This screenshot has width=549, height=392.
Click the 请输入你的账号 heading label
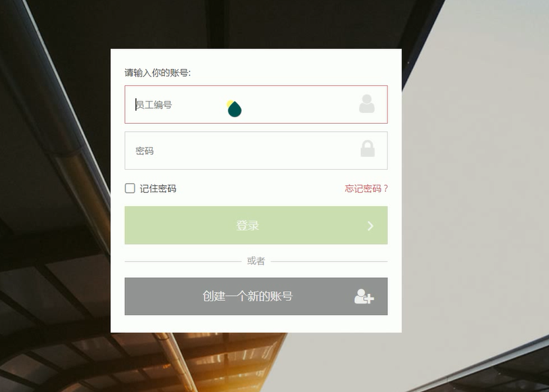158,73
